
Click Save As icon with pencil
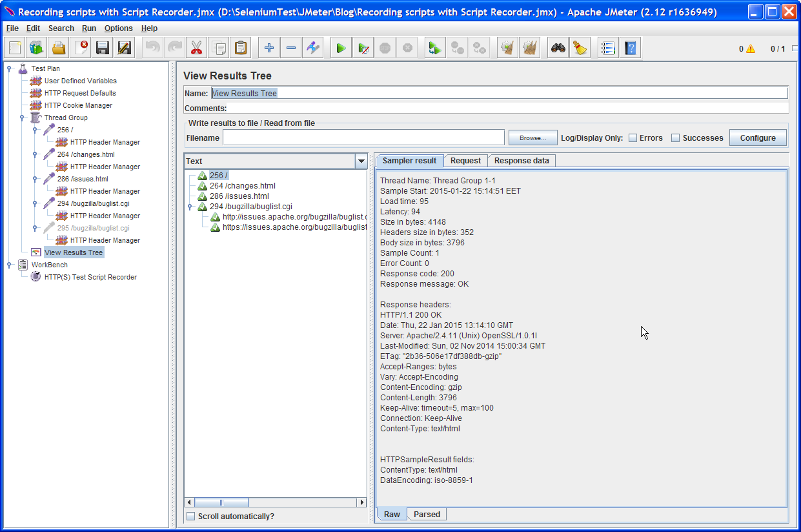[125, 48]
